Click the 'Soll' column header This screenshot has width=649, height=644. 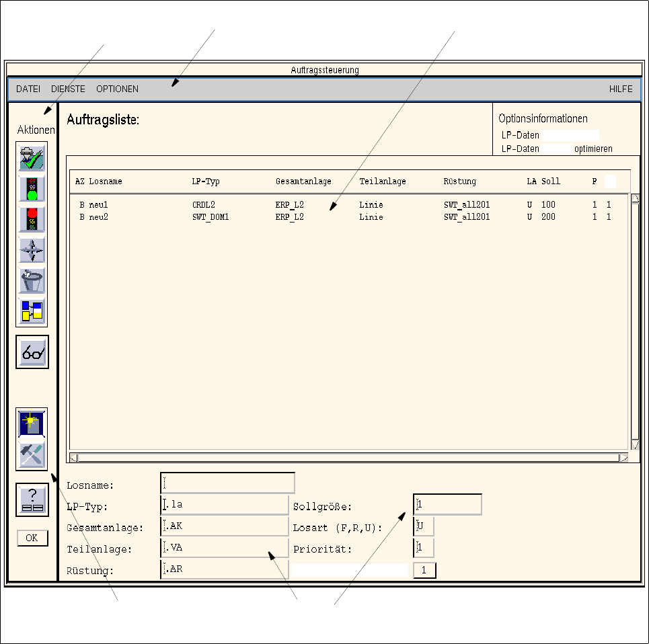tap(551, 181)
